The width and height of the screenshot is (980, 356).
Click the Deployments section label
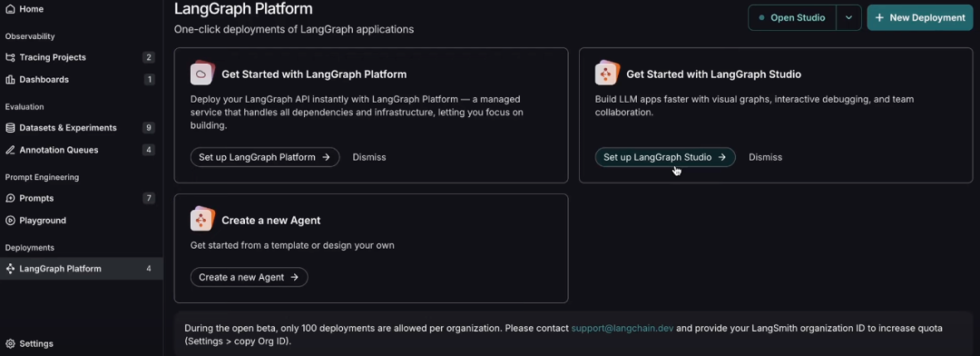pyautogui.click(x=29, y=248)
